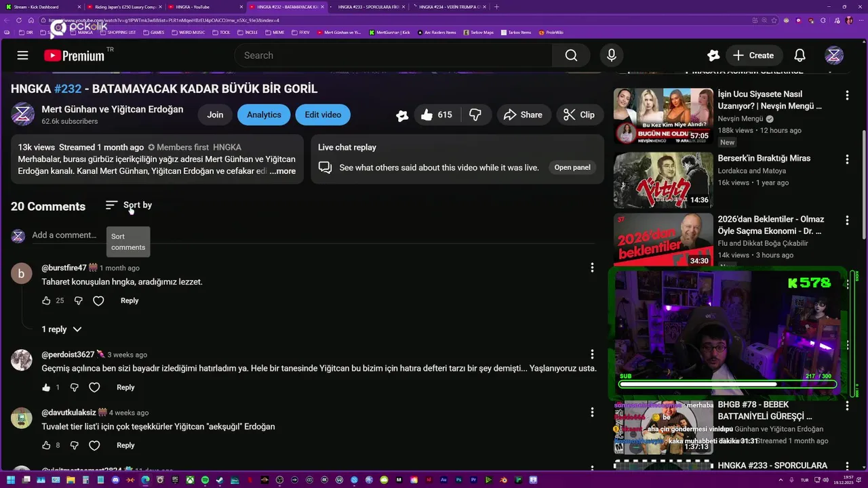Click the #232 hashtag link in title
Screen dimensions: 868x488
pos(68,89)
